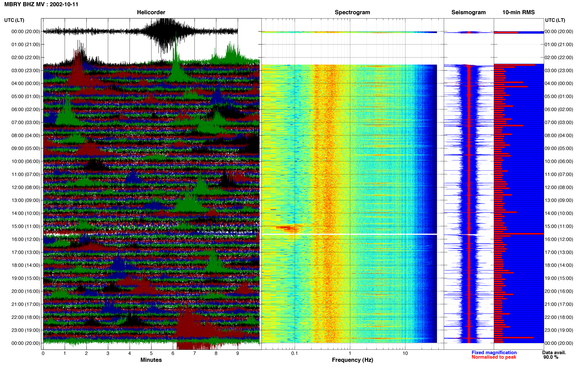Click left time label '23:00 (19:00)'

coord(26,330)
